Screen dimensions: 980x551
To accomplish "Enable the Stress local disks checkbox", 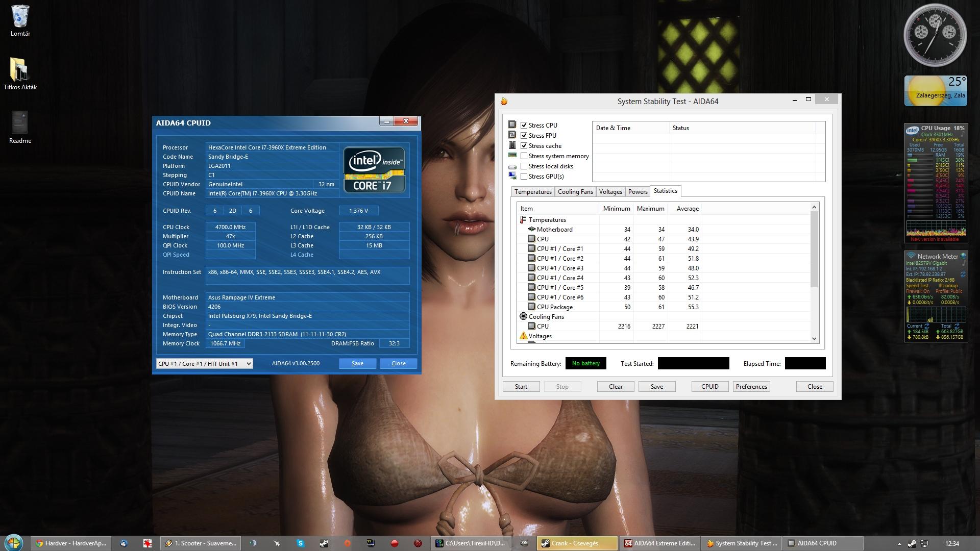I will click(x=524, y=166).
